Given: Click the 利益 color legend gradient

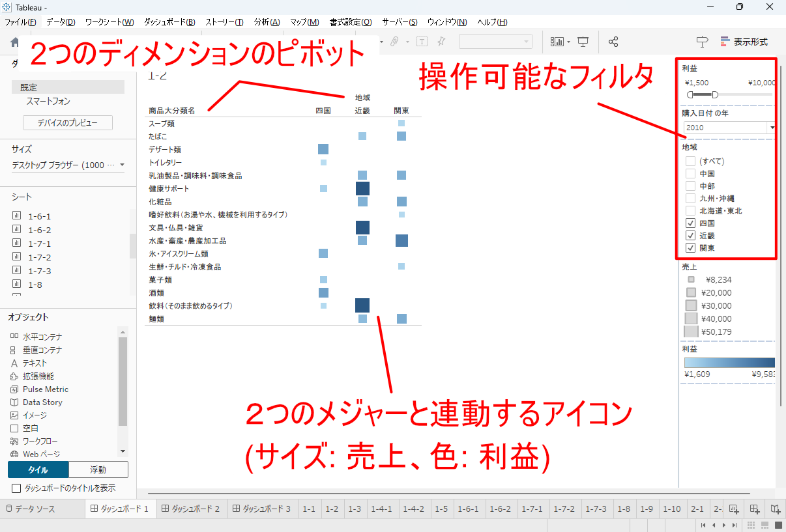Looking at the screenshot, I should pyautogui.click(x=729, y=363).
